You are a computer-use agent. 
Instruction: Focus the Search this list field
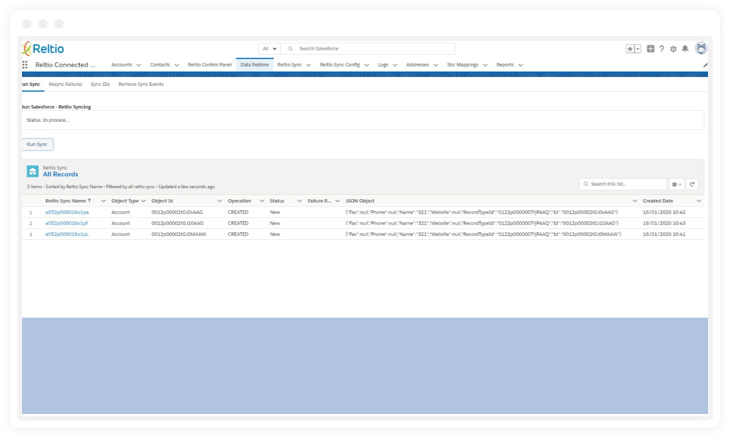tap(623, 184)
